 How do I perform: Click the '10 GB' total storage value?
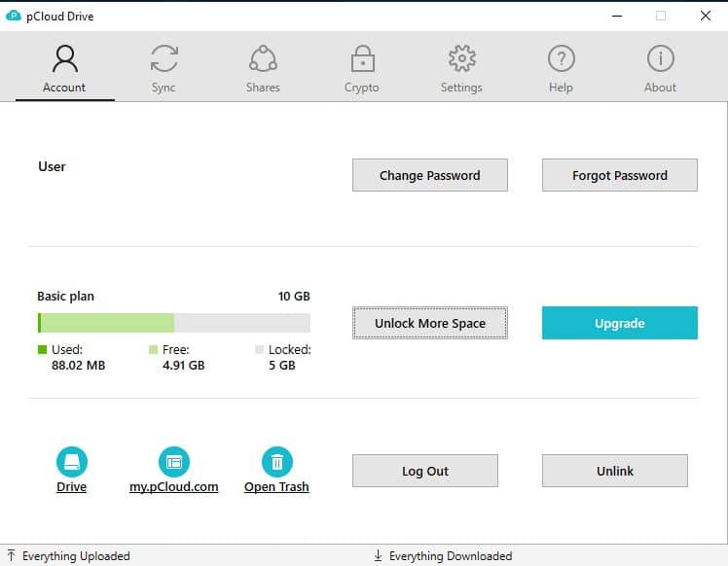point(294,296)
